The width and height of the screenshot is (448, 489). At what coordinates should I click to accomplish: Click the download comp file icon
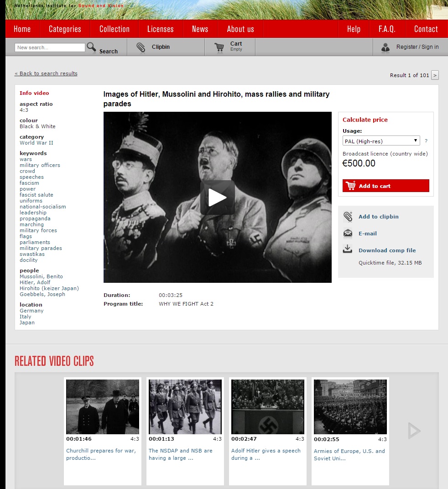click(348, 250)
